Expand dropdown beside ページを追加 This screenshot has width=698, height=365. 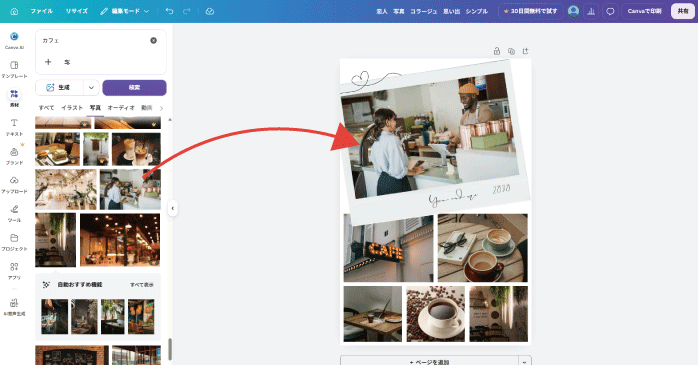coord(525,361)
